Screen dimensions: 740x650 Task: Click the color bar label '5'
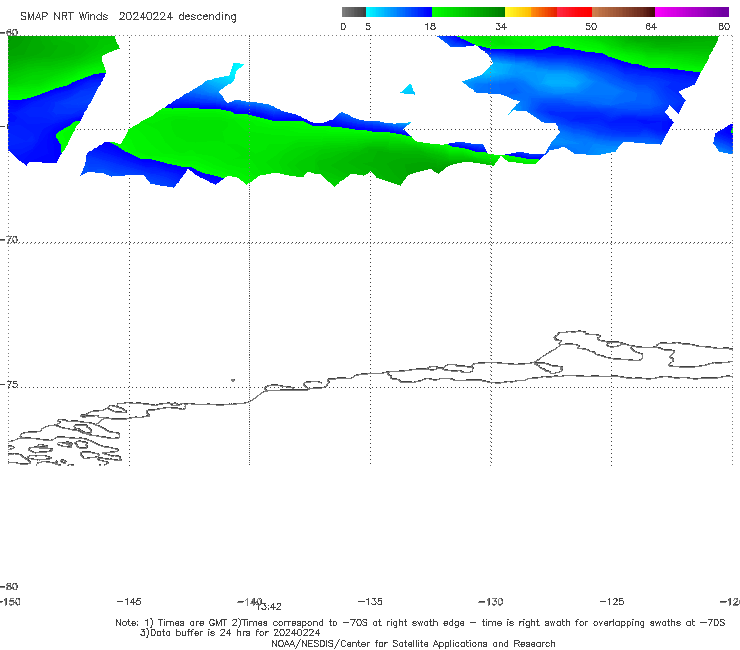point(368,26)
